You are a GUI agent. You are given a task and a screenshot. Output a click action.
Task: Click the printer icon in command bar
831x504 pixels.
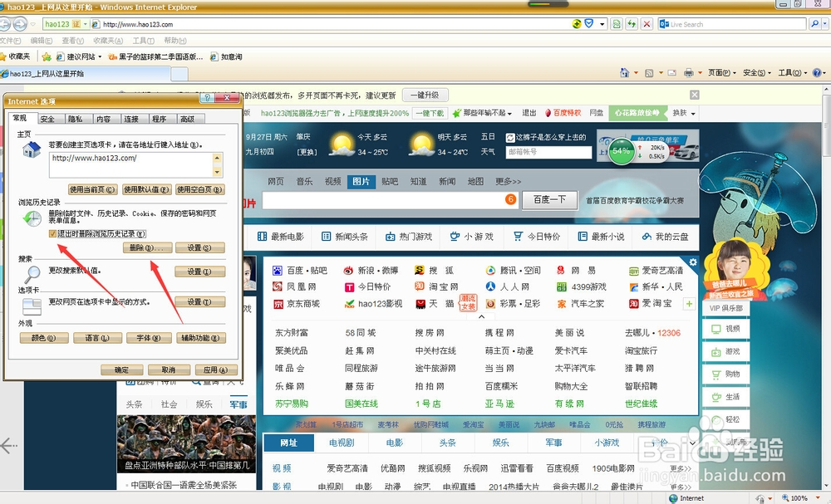point(688,73)
